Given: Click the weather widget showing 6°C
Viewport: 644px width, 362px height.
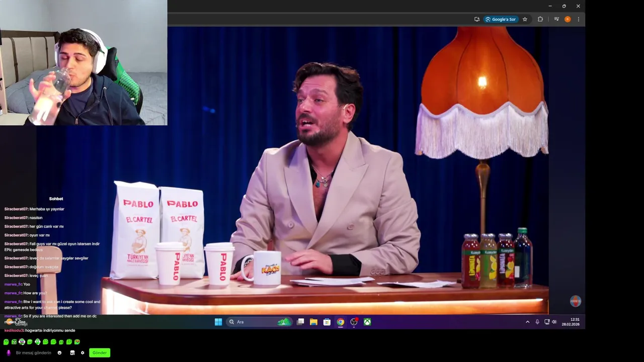Looking at the screenshot, I should click(18, 321).
